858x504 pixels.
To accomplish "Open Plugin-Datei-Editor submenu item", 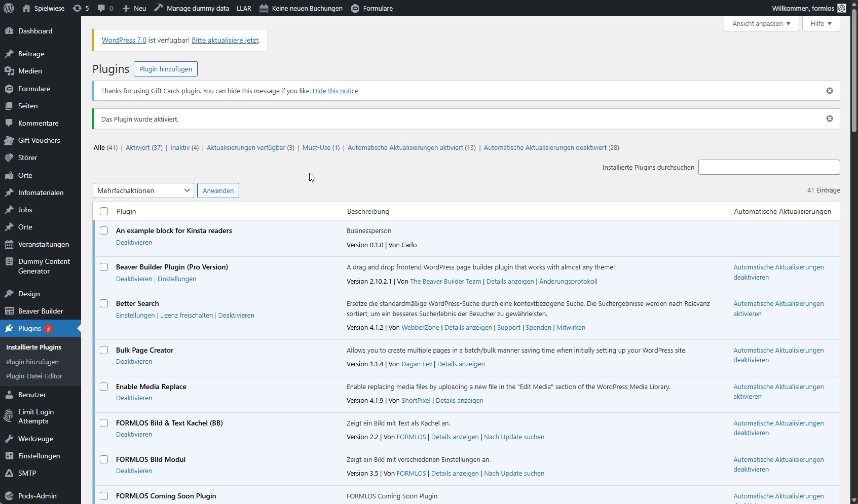I will 34,376.
